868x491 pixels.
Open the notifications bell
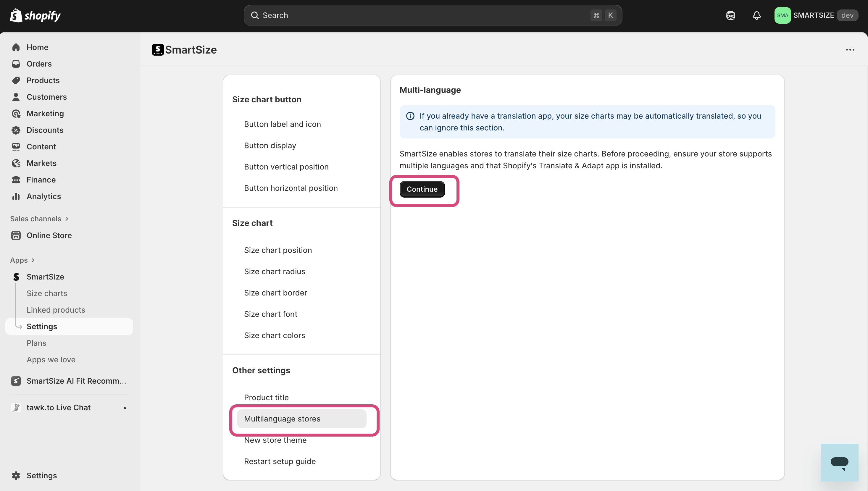pyautogui.click(x=756, y=15)
